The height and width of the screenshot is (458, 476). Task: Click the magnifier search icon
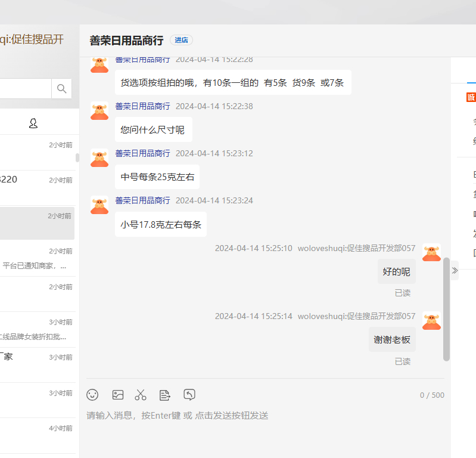61,89
